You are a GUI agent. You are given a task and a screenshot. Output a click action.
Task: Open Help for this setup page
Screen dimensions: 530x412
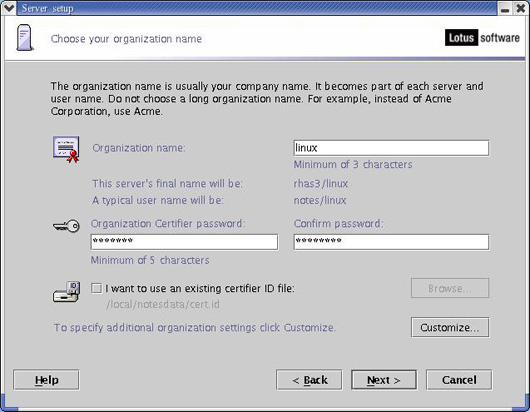46,380
